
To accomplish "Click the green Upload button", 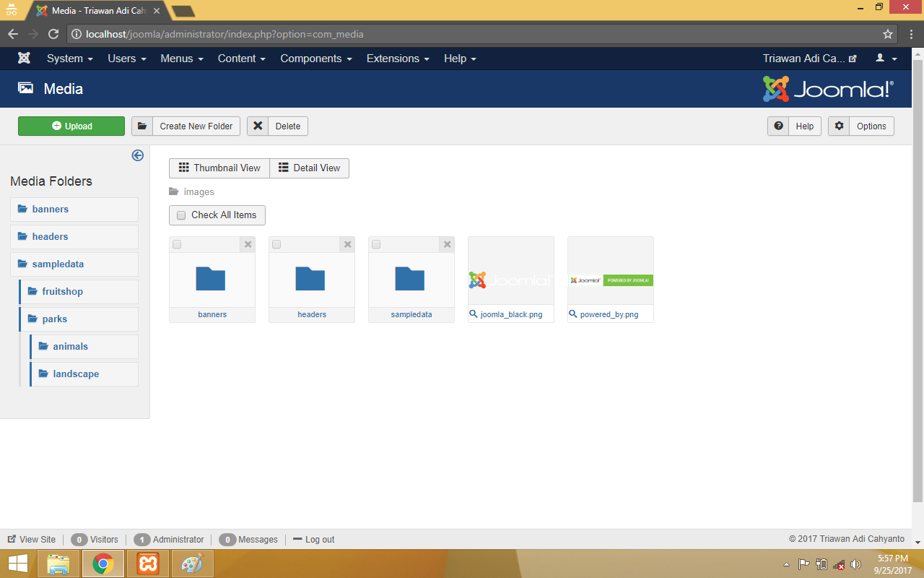I will 71,126.
